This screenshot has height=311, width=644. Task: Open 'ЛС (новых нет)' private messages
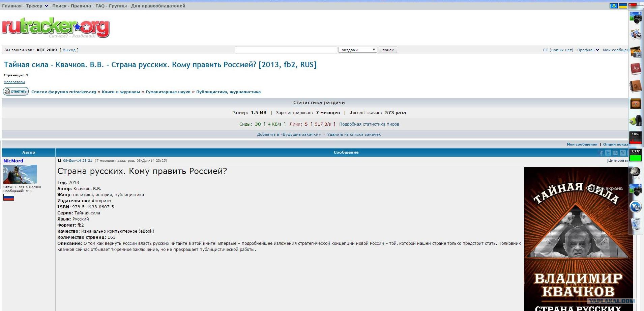pyautogui.click(x=558, y=50)
